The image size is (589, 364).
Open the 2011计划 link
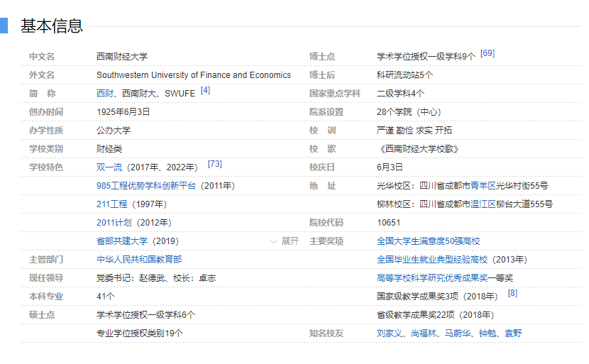pos(114,223)
